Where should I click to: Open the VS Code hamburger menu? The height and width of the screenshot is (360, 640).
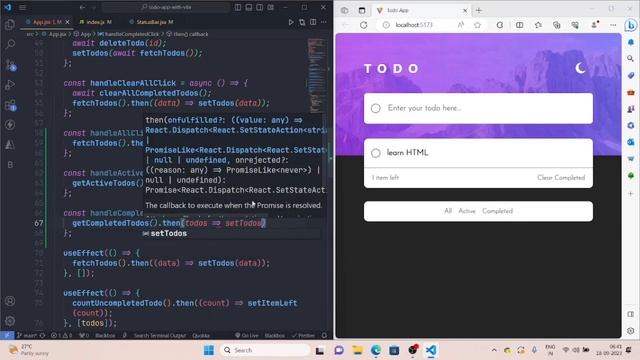coord(22,7)
